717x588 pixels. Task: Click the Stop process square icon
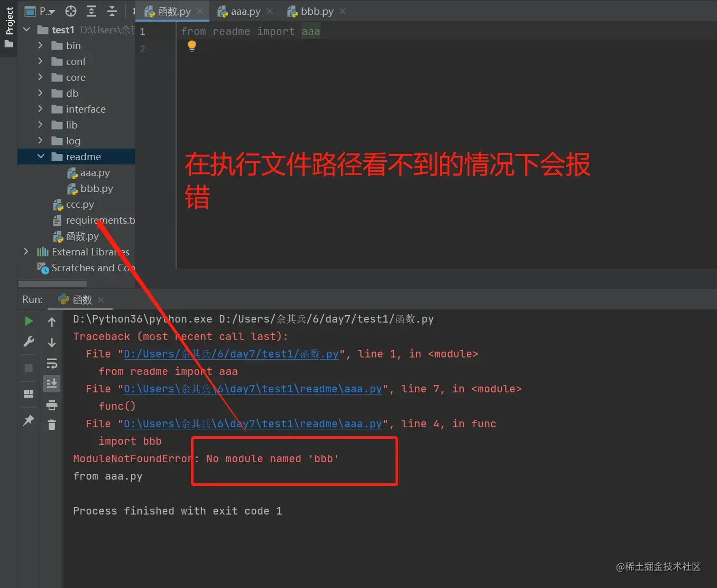point(29,368)
